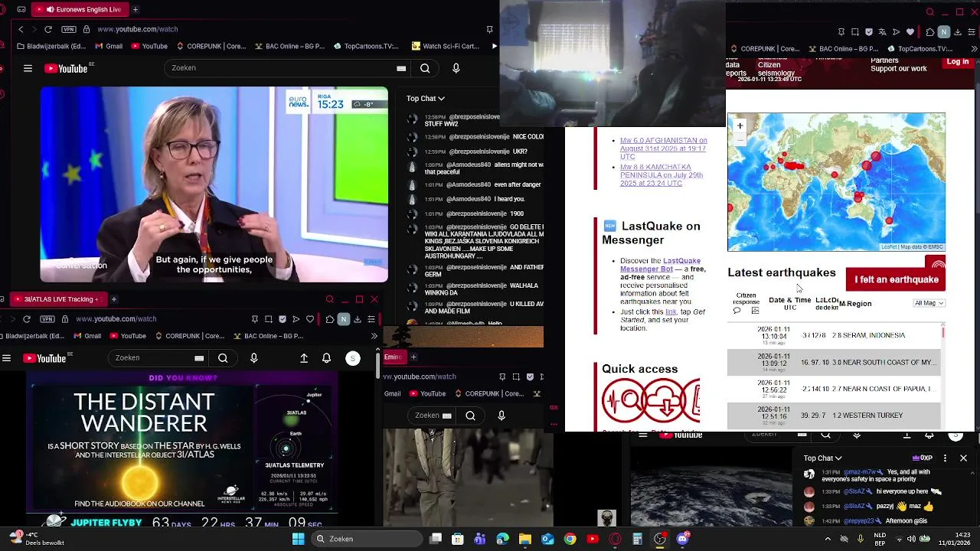Reload page in 3I/ATLAS browser window
This screenshot has width=980, height=551.
pos(27,318)
